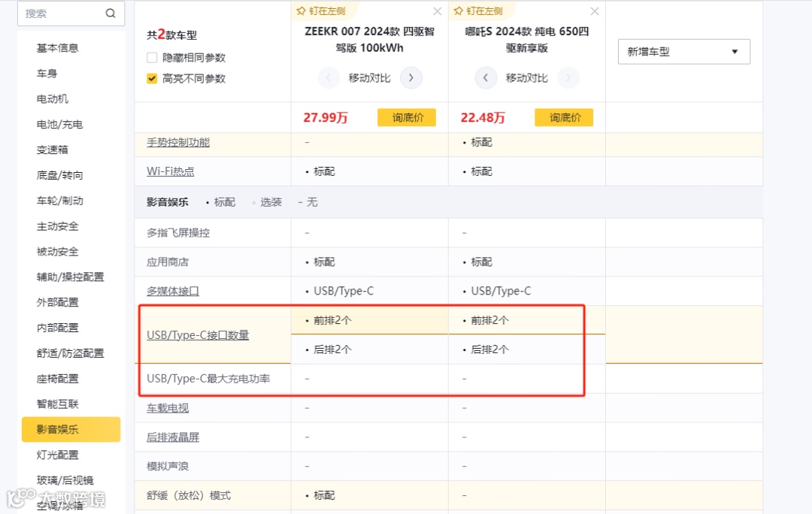Open the 手势控制功能 parameter link

pos(178,142)
